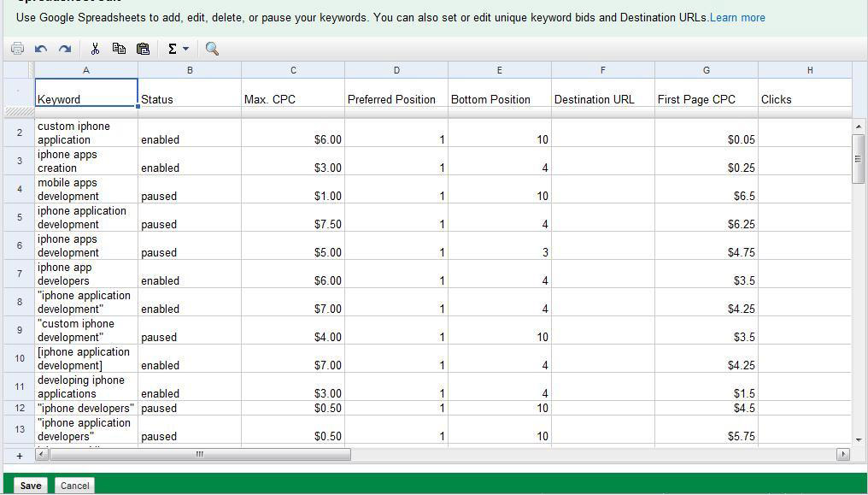Select column E header
The height and width of the screenshot is (495, 868).
(x=500, y=70)
